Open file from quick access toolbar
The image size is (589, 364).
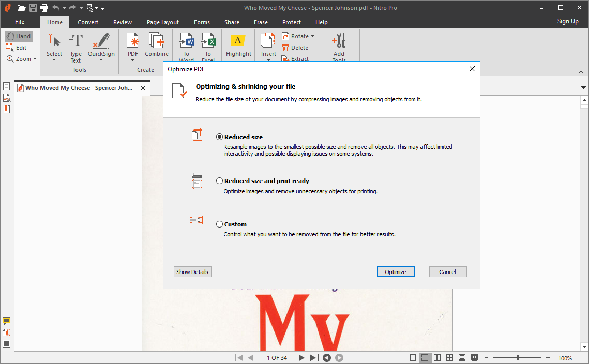point(21,8)
